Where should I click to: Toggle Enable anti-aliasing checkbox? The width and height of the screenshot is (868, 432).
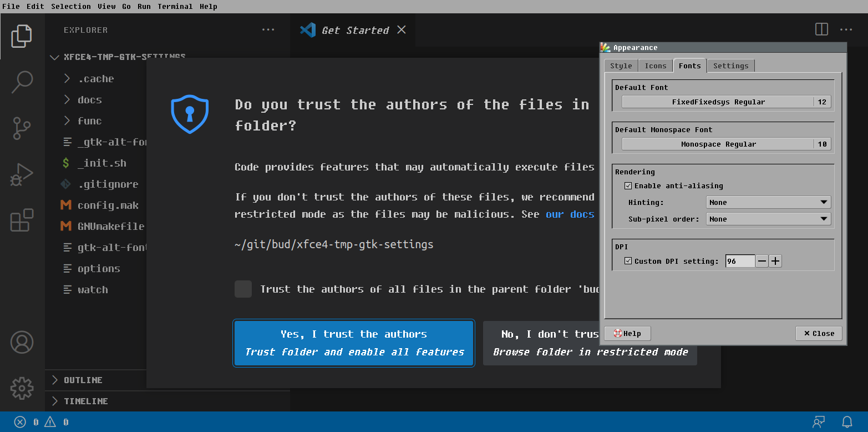coord(628,185)
